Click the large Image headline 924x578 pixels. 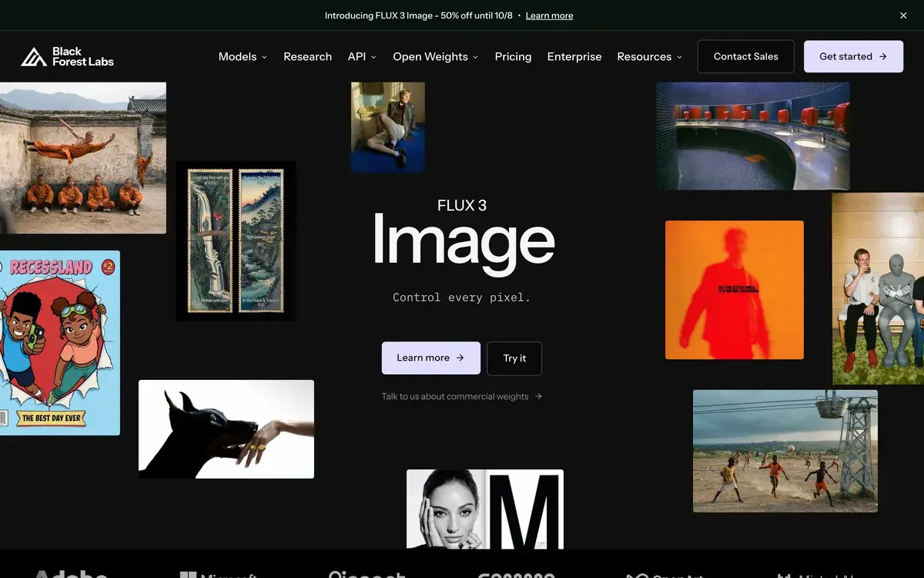pyautogui.click(x=464, y=244)
